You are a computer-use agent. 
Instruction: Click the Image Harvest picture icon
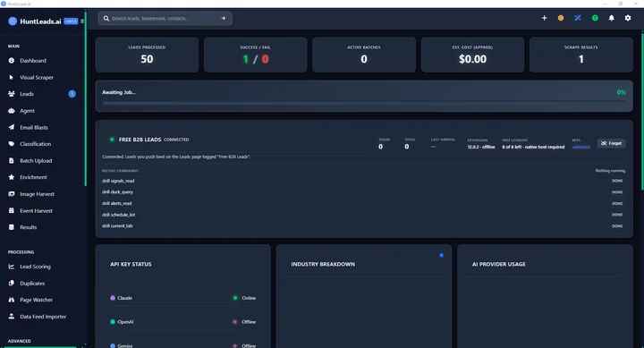point(11,194)
